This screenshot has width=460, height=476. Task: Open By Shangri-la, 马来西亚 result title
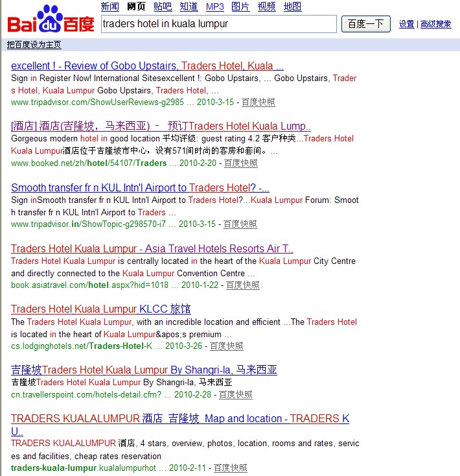point(144,370)
